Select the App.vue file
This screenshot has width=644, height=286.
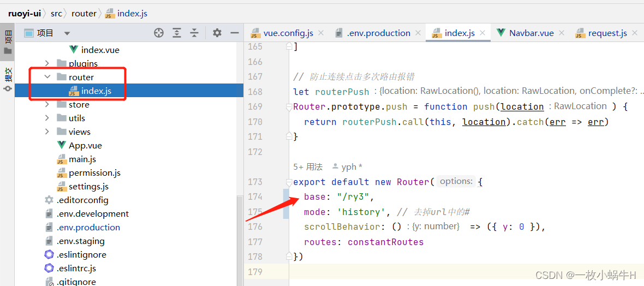[x=85, y=146]
